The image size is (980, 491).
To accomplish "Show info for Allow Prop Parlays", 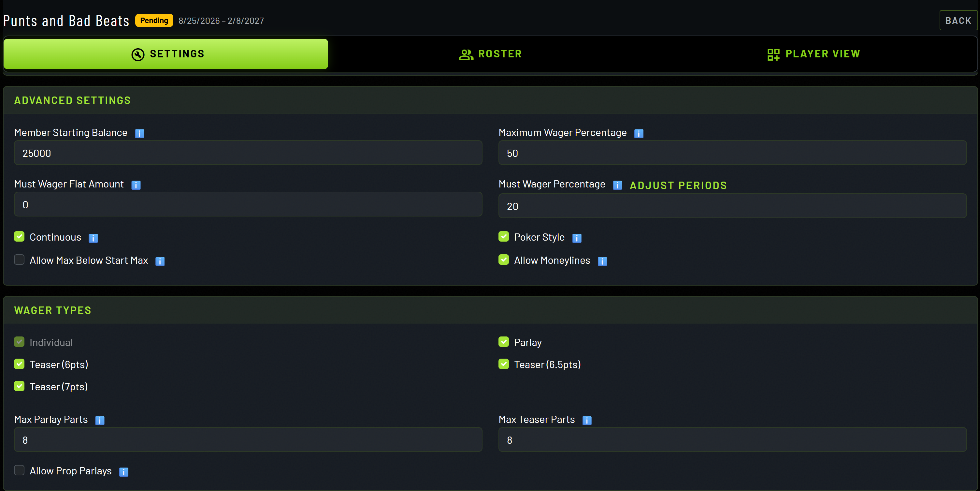I will tap(124, 472).
